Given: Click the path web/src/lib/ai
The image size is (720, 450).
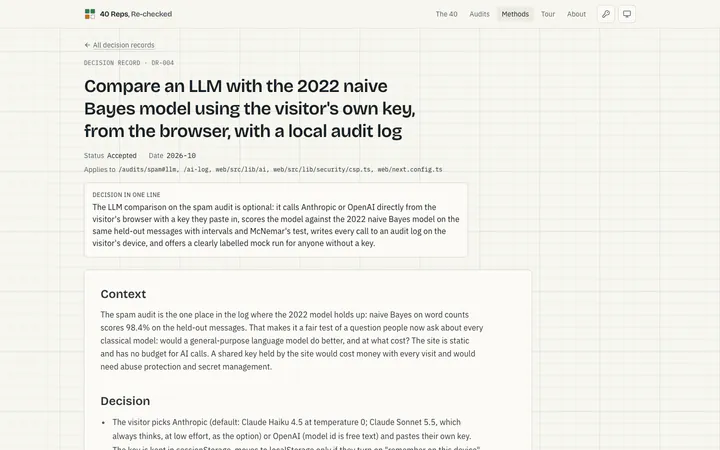Looking at the screenshot, I should 241,169.
